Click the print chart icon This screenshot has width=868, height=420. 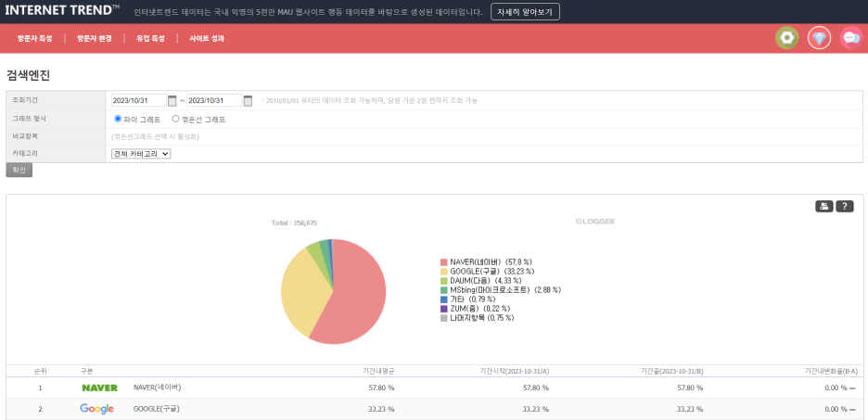point(823,207)
